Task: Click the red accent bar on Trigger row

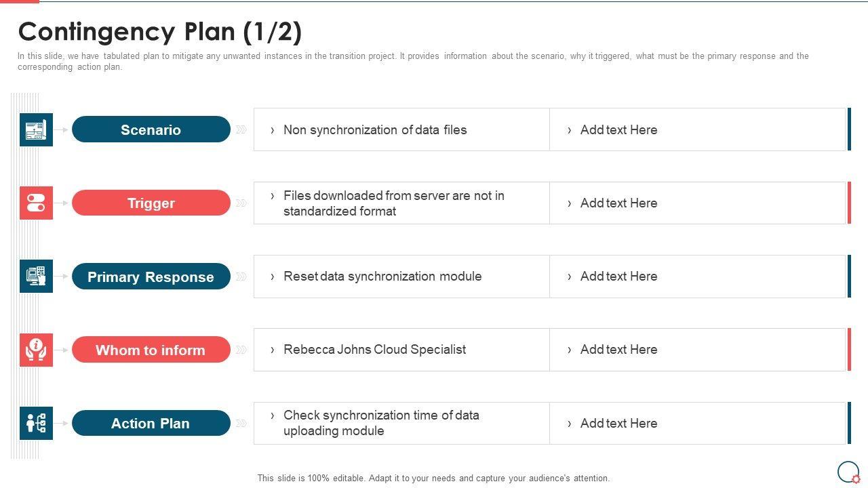Action: [849, 203]
